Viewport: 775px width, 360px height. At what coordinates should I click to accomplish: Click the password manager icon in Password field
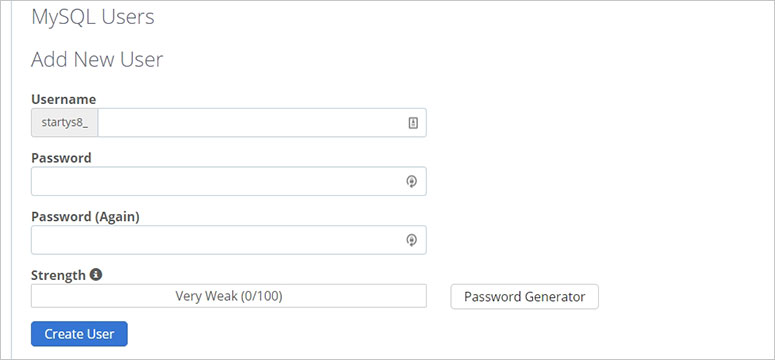412,181
